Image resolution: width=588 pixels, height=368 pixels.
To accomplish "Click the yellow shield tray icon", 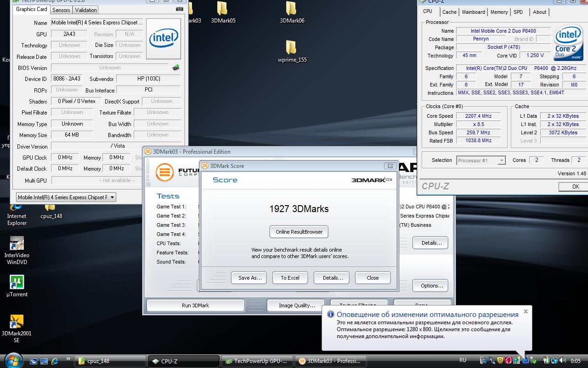I will (500, 361).
